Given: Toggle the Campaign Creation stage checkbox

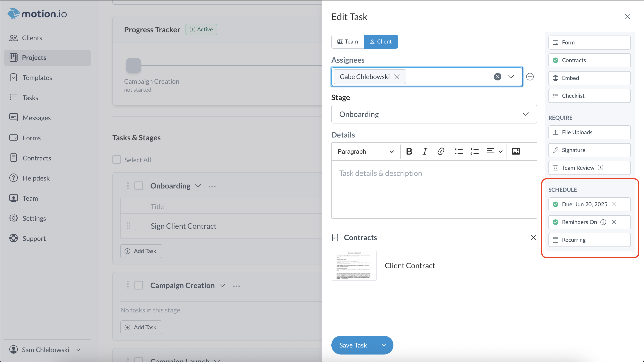Looking at the screenshot, I should [x=138, y=285].
